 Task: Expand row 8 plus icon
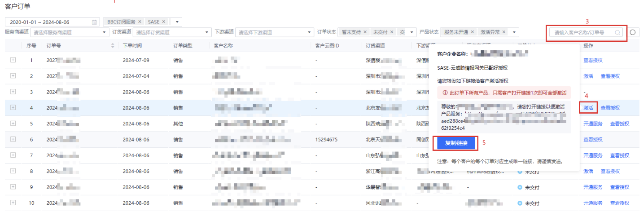pos(13,171)
